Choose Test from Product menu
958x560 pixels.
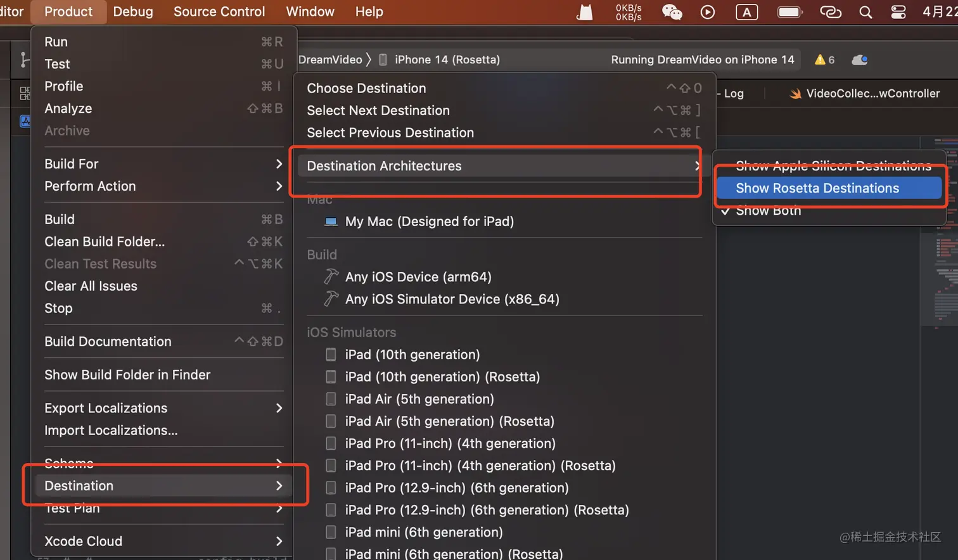[x=163, y=64]
